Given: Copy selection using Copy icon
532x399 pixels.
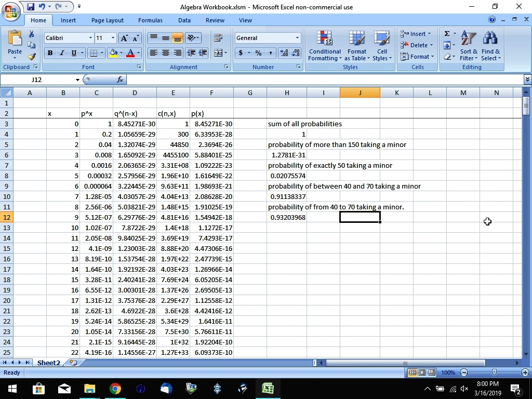Looking at the screenshot, I should pyautogui.click(x=32, y=45).
